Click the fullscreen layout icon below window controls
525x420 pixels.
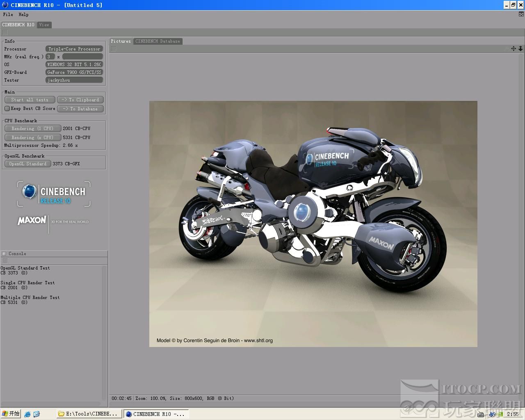pyautogui.click(x=521, y=14)
